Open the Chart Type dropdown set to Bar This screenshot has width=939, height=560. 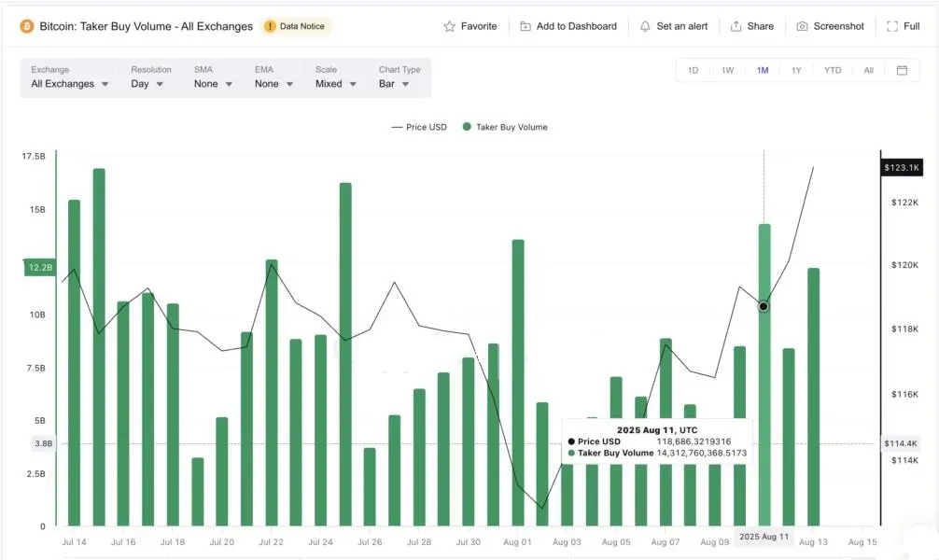coord(394,84)
